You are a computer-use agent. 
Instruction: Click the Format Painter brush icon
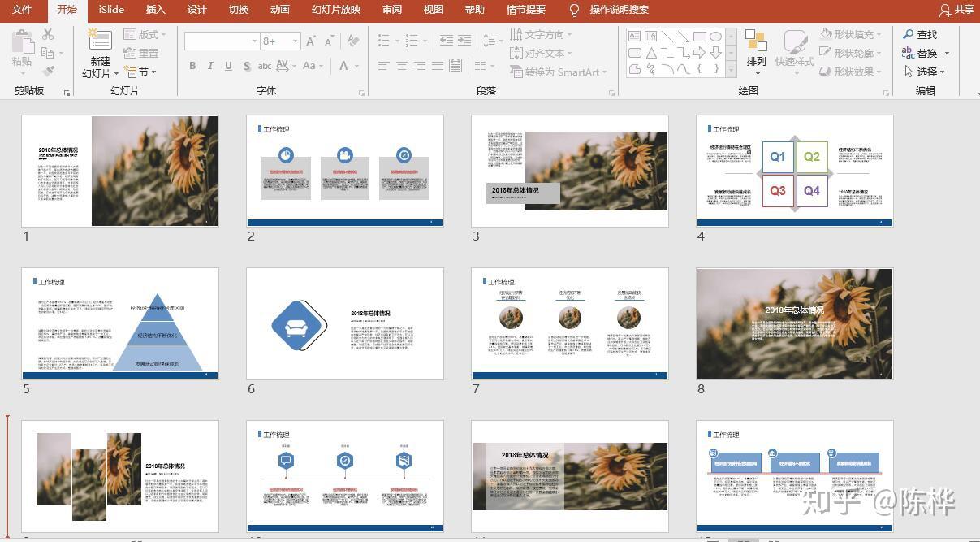pos(48,71)
